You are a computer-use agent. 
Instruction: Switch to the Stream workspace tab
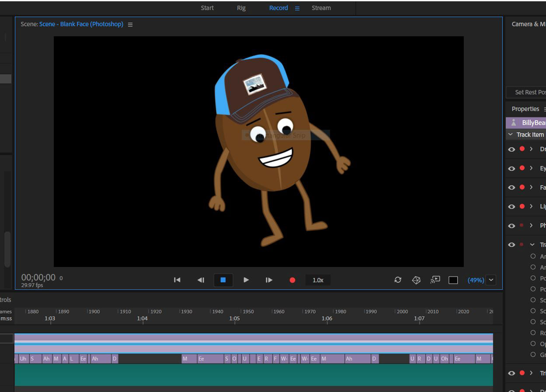pos(321,8)
